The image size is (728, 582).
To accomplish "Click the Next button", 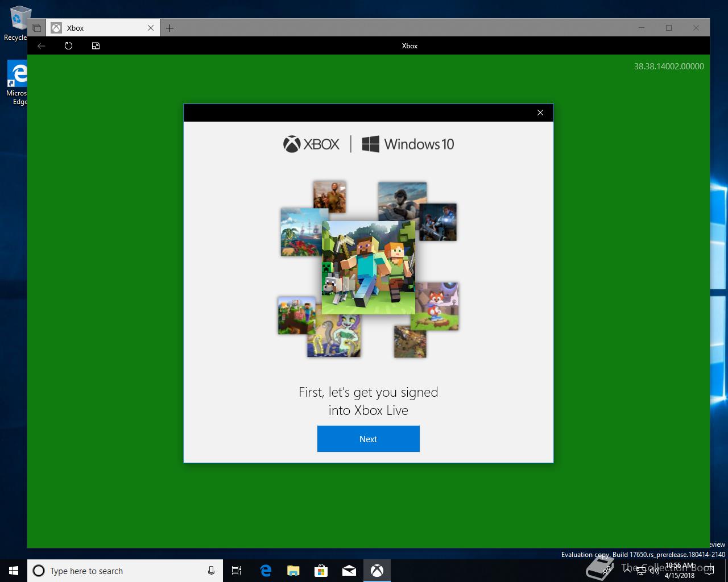I will pyautogui.click(x=368, y=439).
